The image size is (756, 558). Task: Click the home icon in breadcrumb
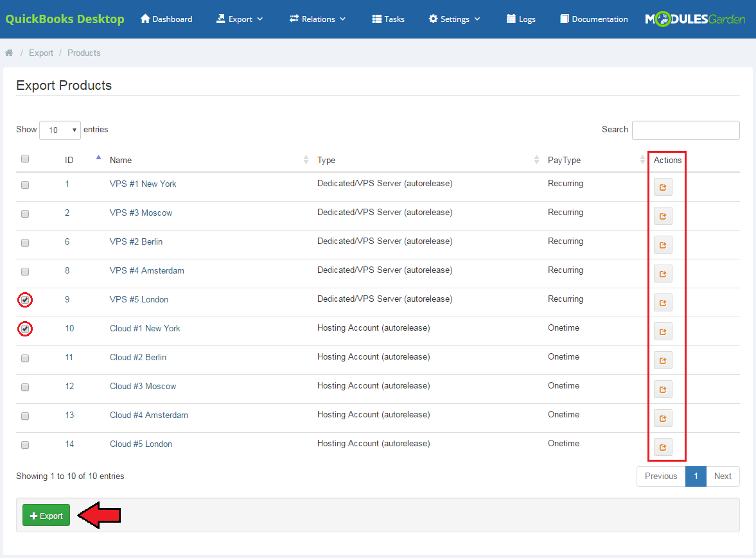9,53
